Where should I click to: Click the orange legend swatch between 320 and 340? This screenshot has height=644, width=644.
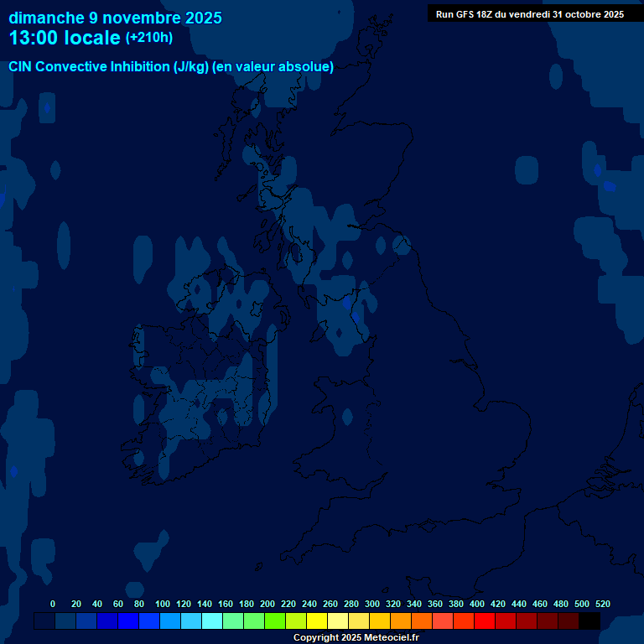click(x=401, y=621)
